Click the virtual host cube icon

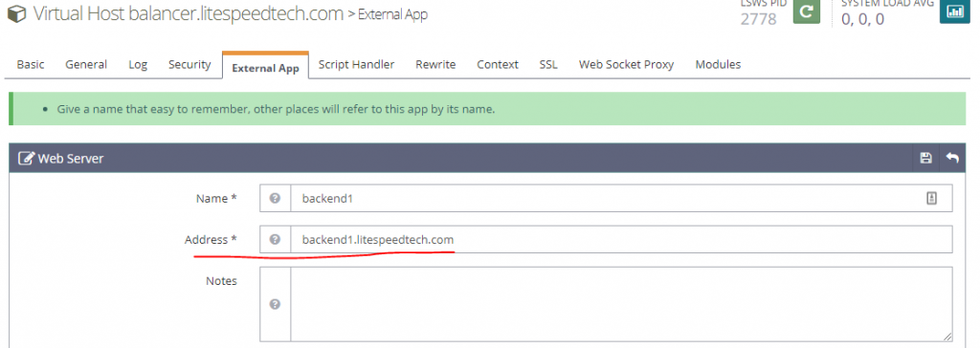click(17, 13)
